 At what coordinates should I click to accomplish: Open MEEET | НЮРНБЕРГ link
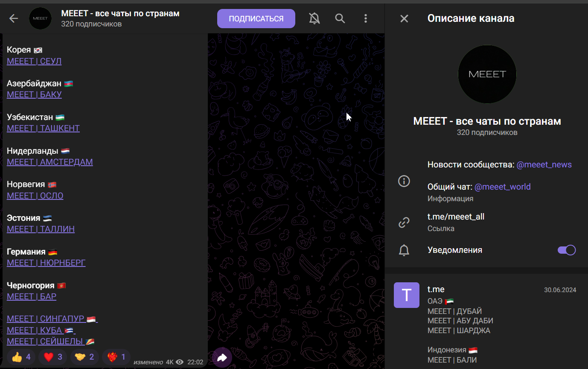pos(46,263)
